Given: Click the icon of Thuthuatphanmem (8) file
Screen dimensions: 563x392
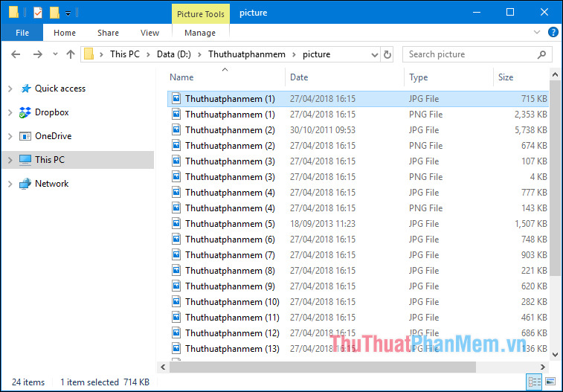Looking at the screenshot, I should click(176, 270).
